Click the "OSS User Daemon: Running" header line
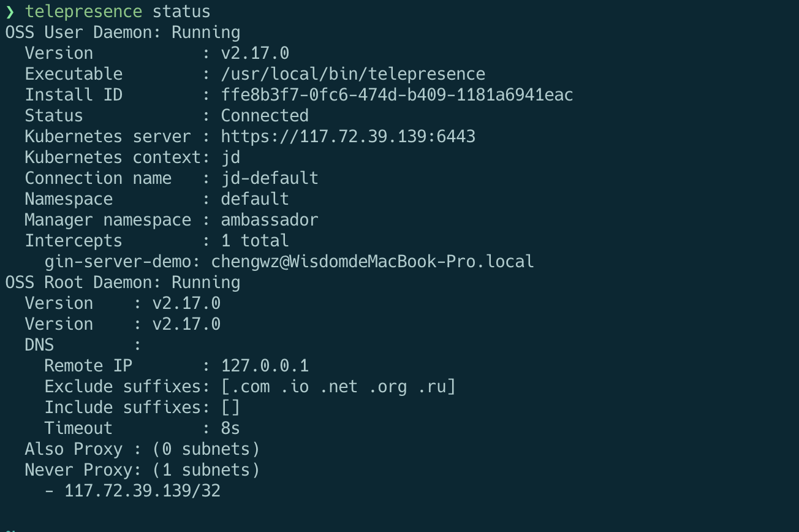799x532 pixels. coord(123,32)
